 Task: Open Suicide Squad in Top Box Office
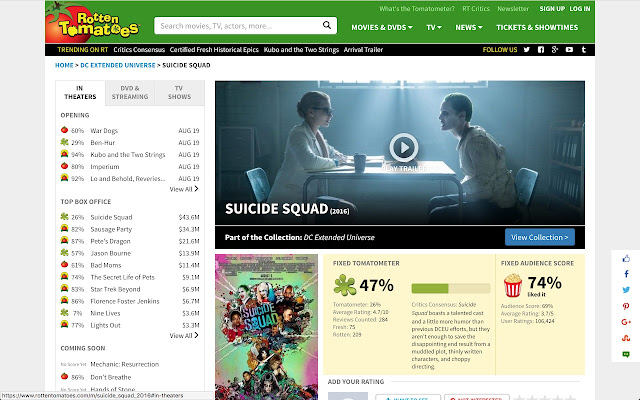pyautogui.click(x=111, y=217)
